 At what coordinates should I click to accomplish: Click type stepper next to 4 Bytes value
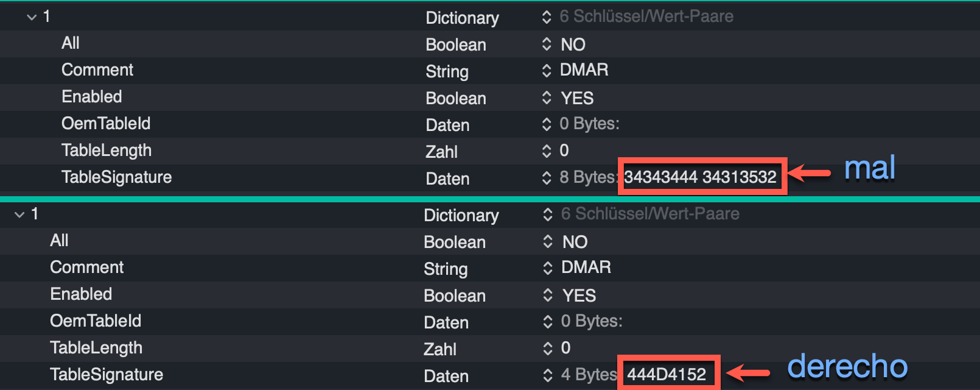click(x=548, y=375)
